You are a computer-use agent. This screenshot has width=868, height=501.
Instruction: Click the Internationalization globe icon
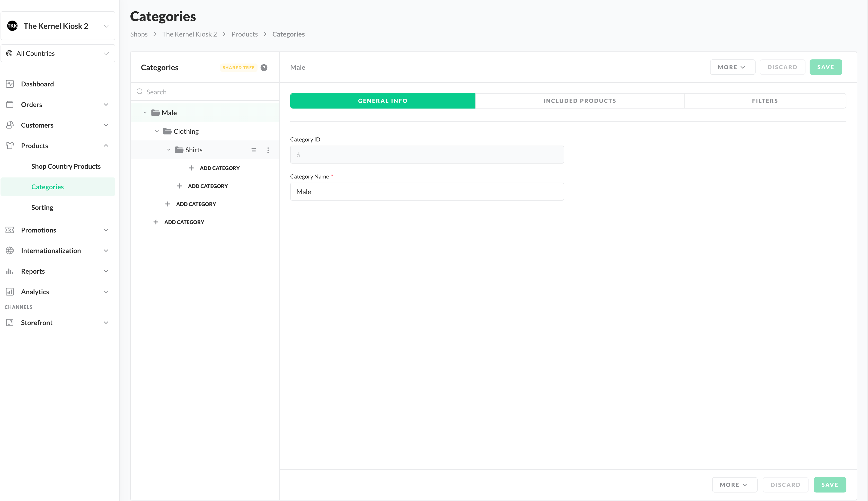pos(10,251)
